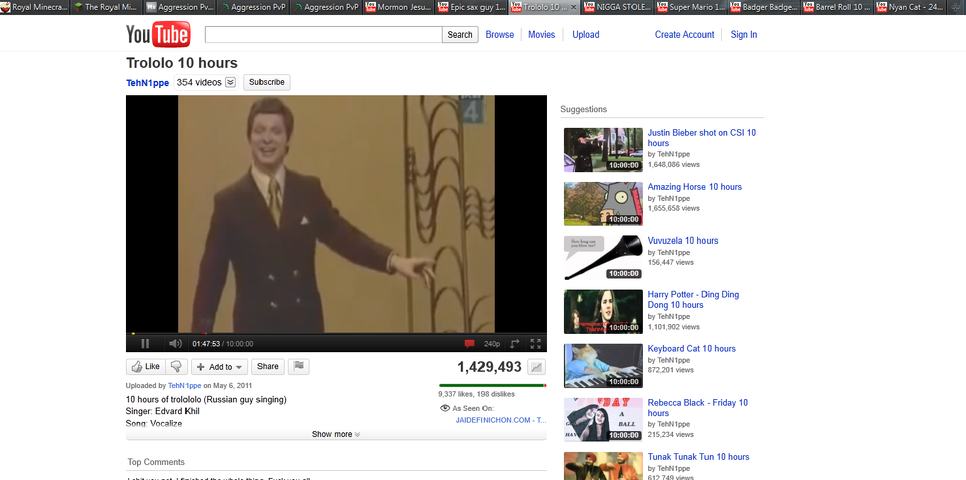
Task: Click the Sign In link
Action: point(744,35)
